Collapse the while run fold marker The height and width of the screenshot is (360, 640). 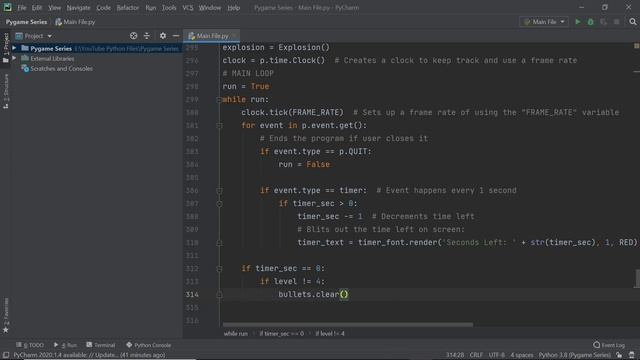tap(219, 100)
